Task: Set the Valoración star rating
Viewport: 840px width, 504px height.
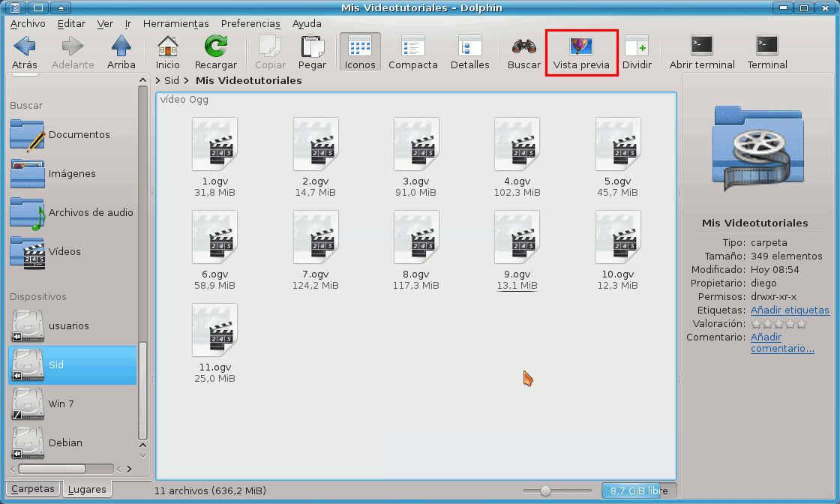Action: click(778, 324)
